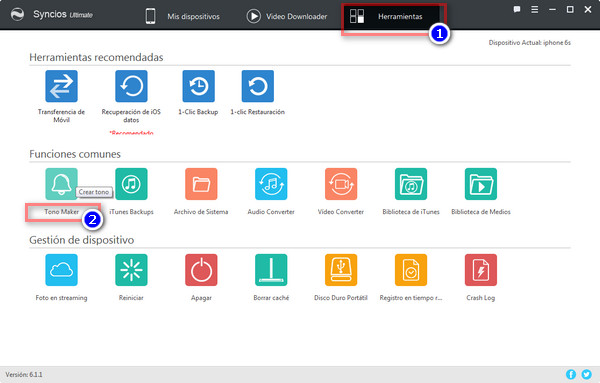Click the Borrar caché label
600x383 pixels.
pos(271,298)
